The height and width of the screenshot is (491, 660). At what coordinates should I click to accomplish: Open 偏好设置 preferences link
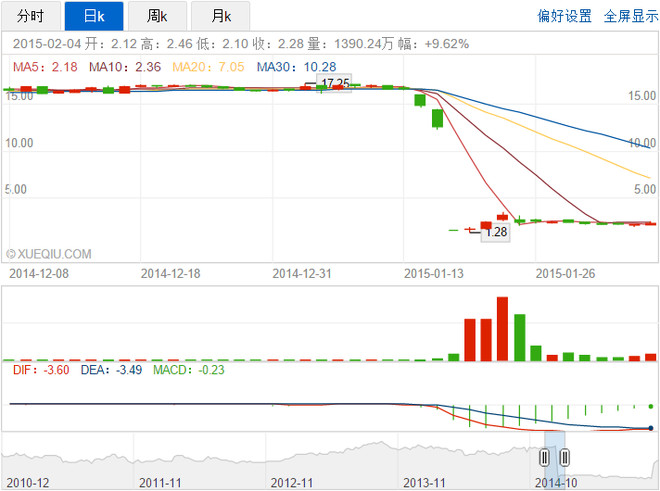[x=564, y=16]
